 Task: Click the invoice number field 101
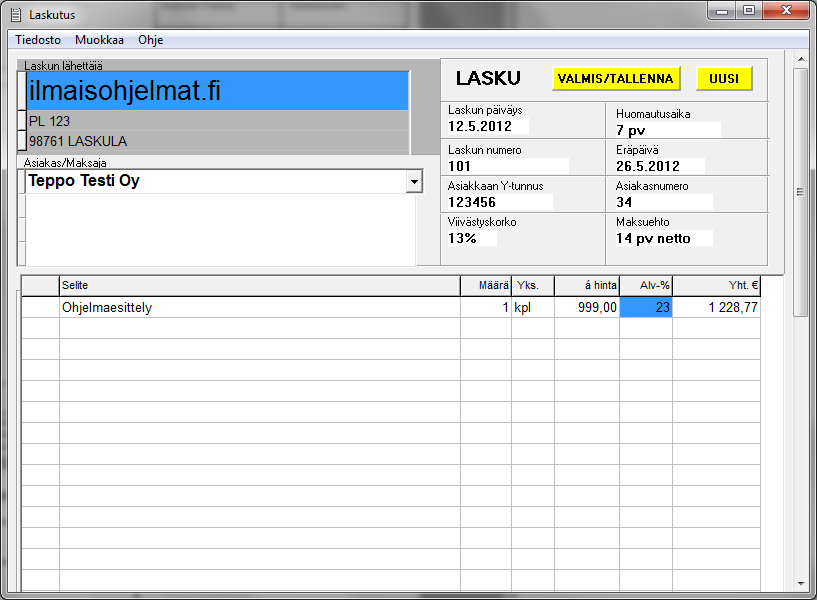pos(507,166)
